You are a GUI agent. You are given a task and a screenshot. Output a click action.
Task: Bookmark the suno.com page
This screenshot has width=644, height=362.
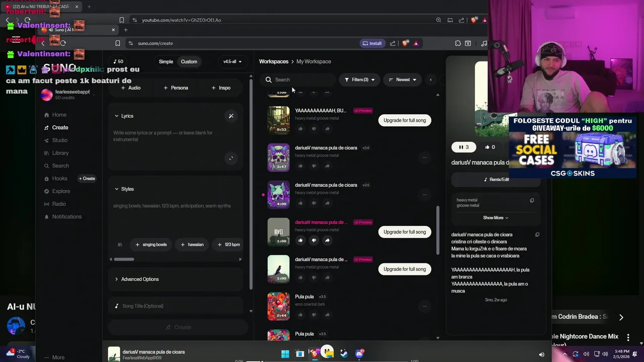tap(117, 43)
